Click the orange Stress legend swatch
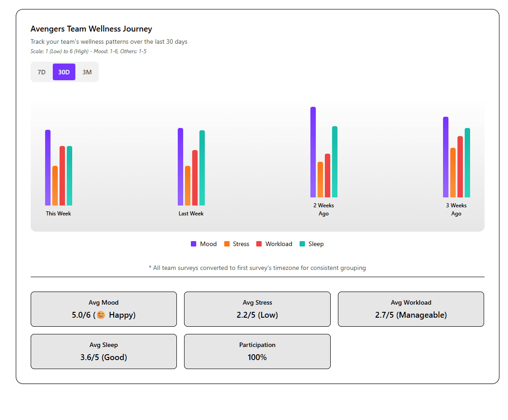This screenshot has width=508, height=420. click(227, 244)
